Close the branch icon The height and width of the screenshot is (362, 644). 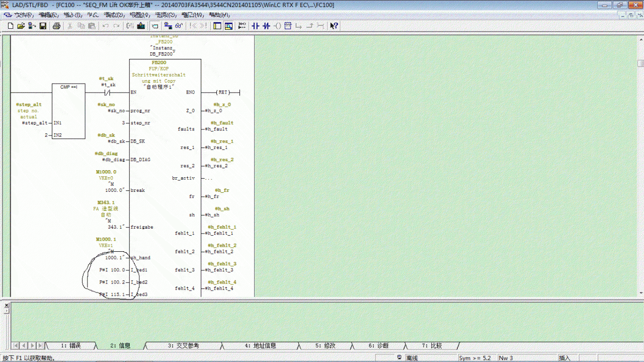click(x=310, y=26)
